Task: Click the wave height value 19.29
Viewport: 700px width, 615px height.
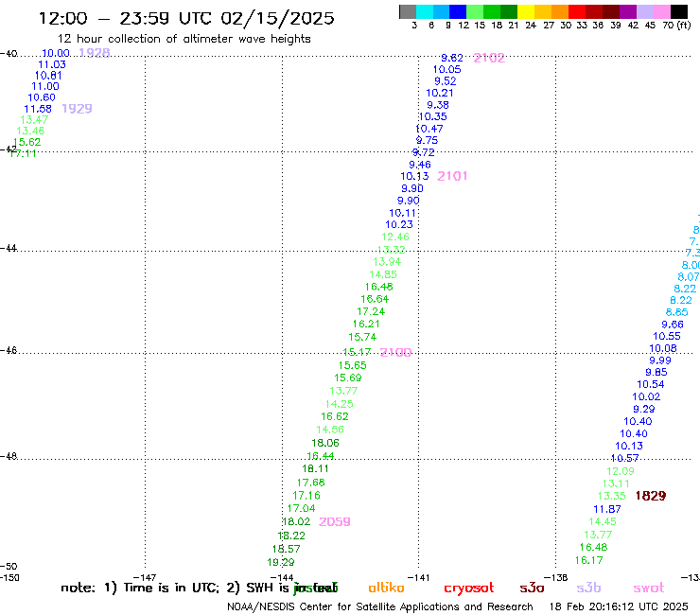Action: (x=281, y=562)
